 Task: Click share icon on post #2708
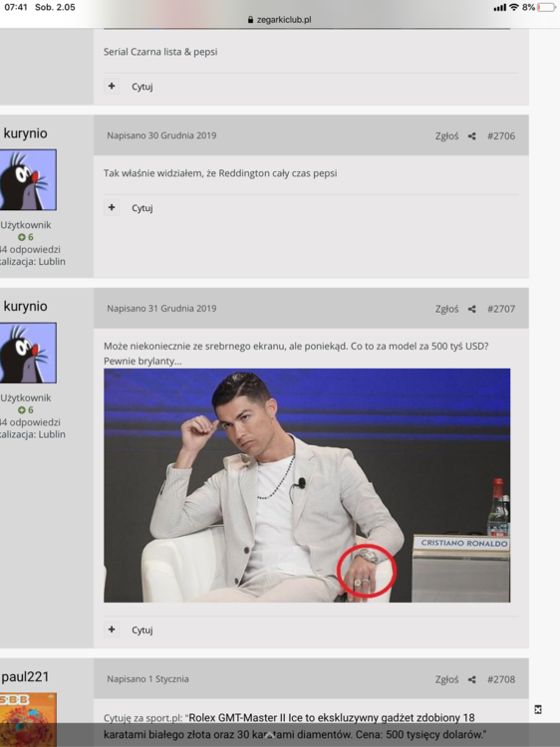coord(472,680)
